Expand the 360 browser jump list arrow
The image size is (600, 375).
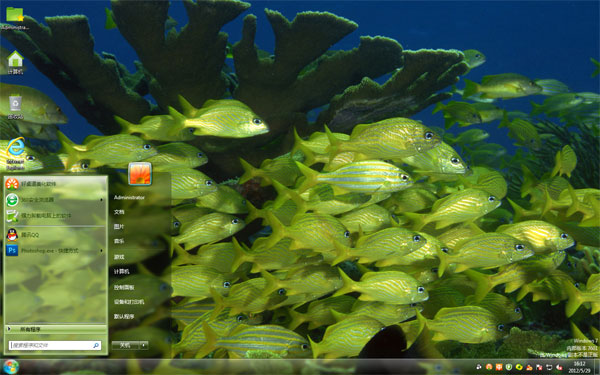click(x=102, y=199)
